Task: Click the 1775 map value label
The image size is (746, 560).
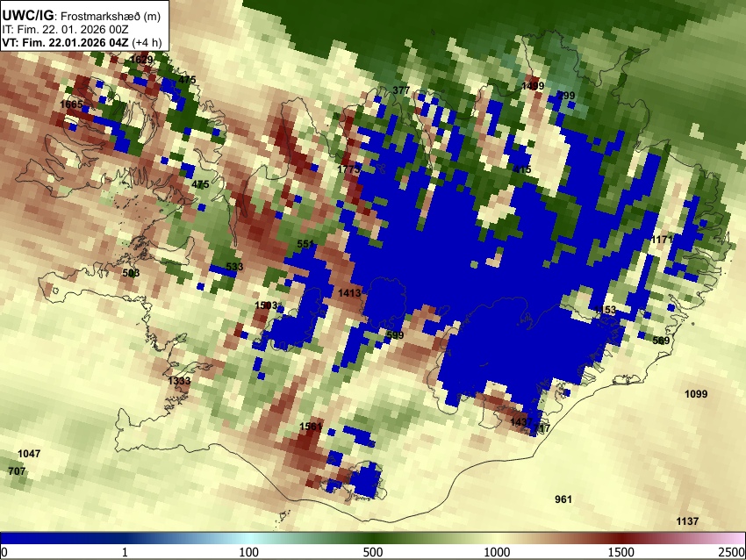Action: pos(348,169)
